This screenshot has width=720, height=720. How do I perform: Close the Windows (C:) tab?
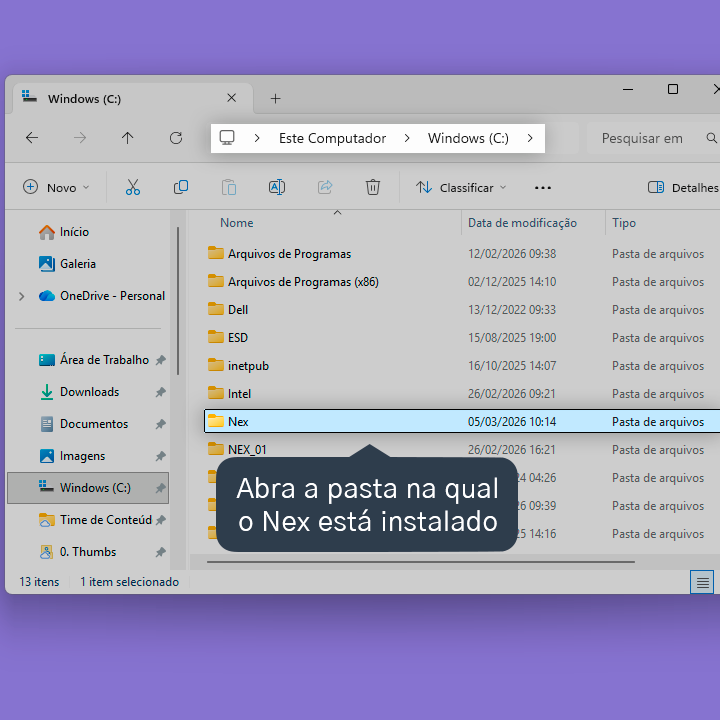point(231,98)
